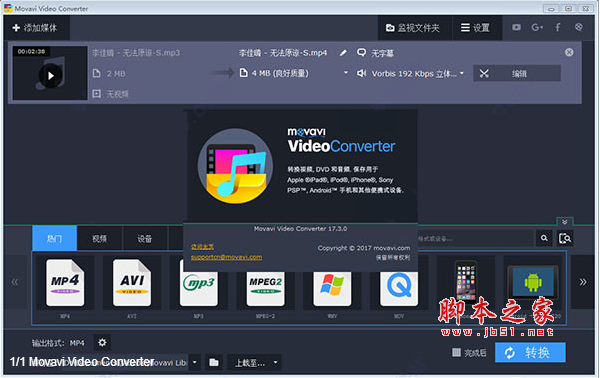Toggle the After completion (完成后) checkbox

(x=456, y=352)
